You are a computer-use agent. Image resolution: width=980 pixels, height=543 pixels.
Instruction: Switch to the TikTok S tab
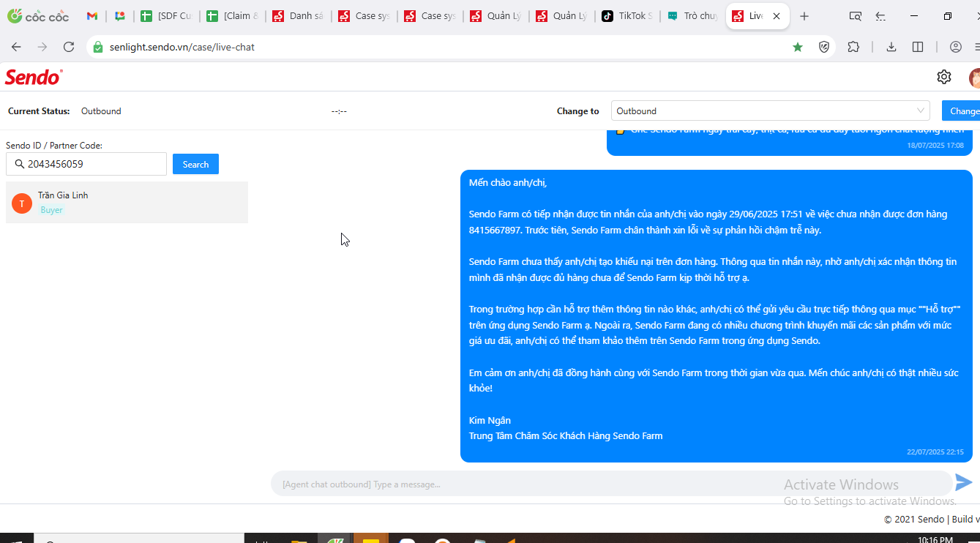point(627,16)
